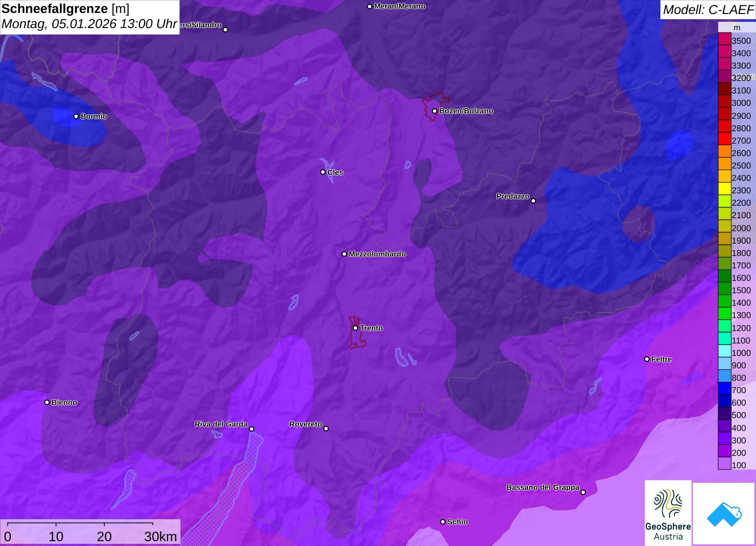Select the Mezzolombardo marker dot
756x546 pixels.
(x=345, y=254)
